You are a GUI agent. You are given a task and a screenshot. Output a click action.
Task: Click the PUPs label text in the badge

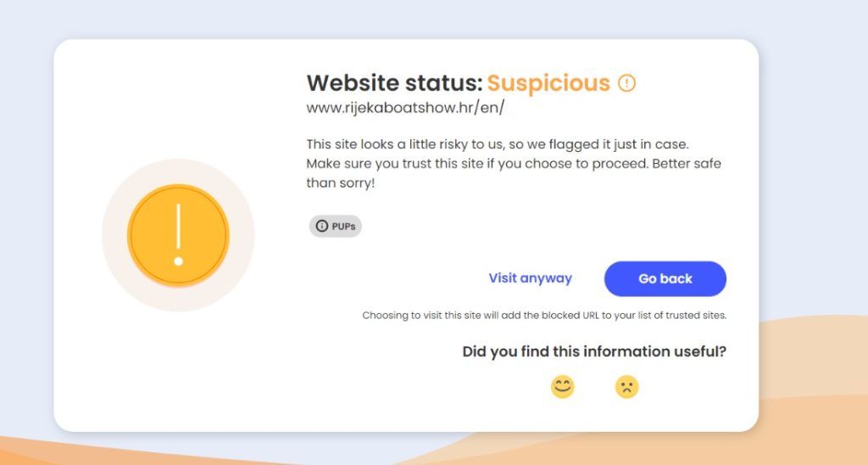point(343,226)
